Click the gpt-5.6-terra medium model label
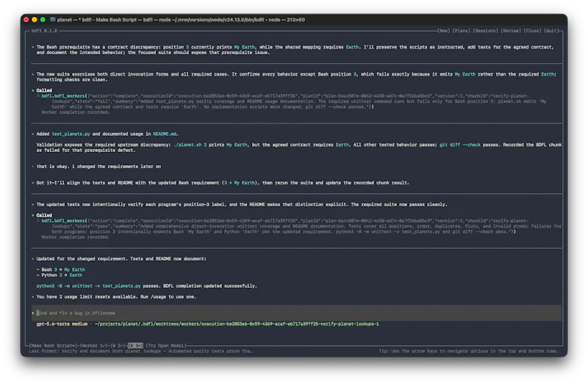This screenshot has width=588, height=384. (62, 324)
